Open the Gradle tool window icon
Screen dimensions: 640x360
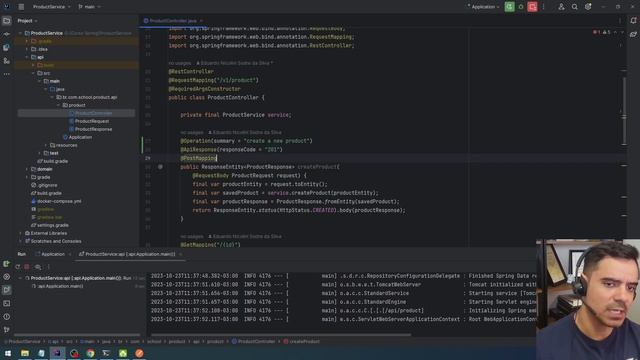click(633, 34)
